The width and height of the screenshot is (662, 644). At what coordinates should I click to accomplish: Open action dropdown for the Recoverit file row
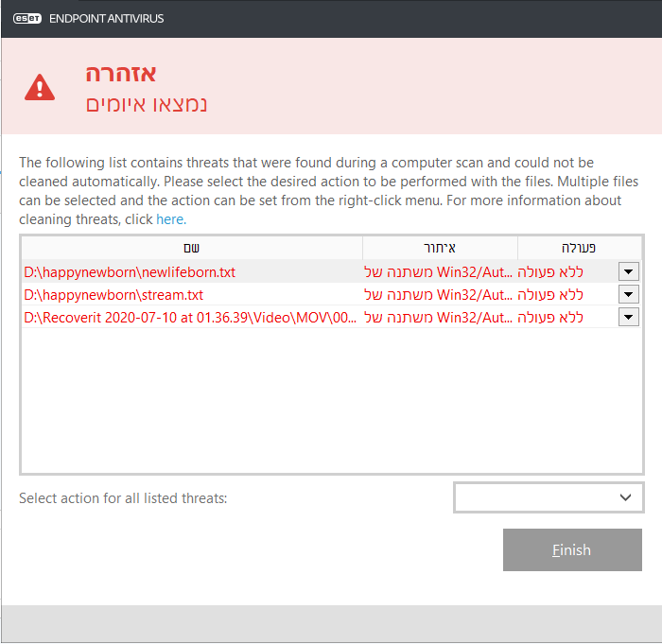tap(629, 317)
